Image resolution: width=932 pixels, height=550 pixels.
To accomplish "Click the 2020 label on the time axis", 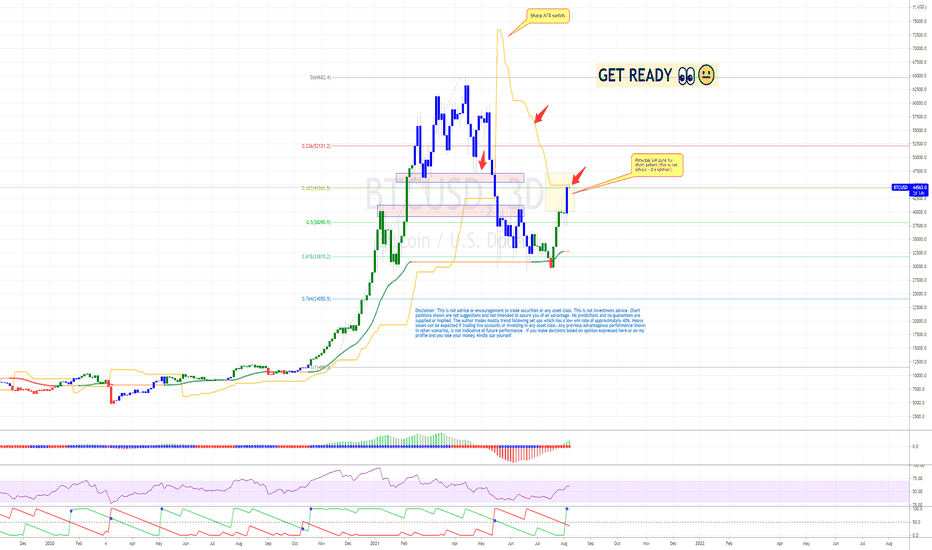I will tap(50, 543).
